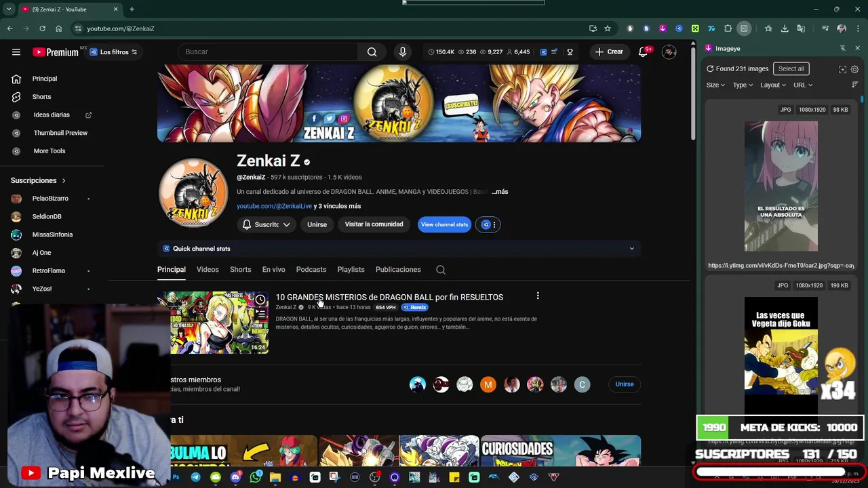Click Imageye pick-area capture icon
This screenshot has width=868, height=488.
842,69
